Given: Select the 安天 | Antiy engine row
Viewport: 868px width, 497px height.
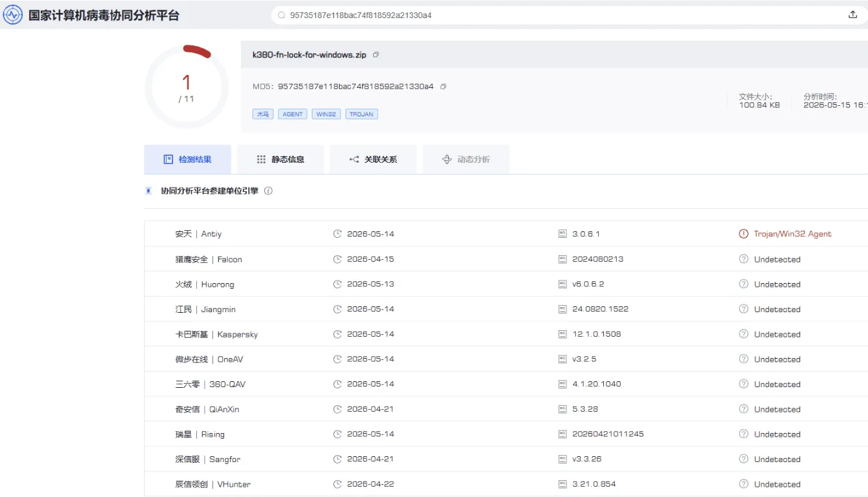Looking at the screenshot, I should click(506, 234).
